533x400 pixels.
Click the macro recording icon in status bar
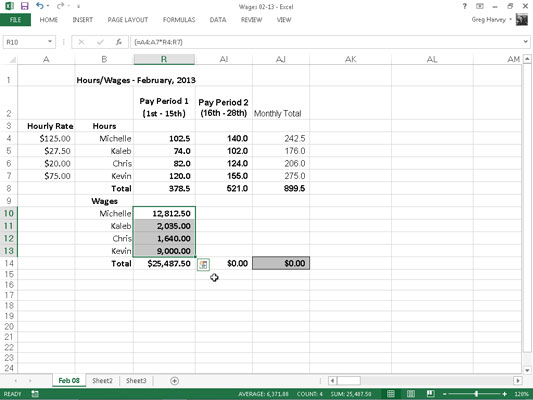[35, 394]
